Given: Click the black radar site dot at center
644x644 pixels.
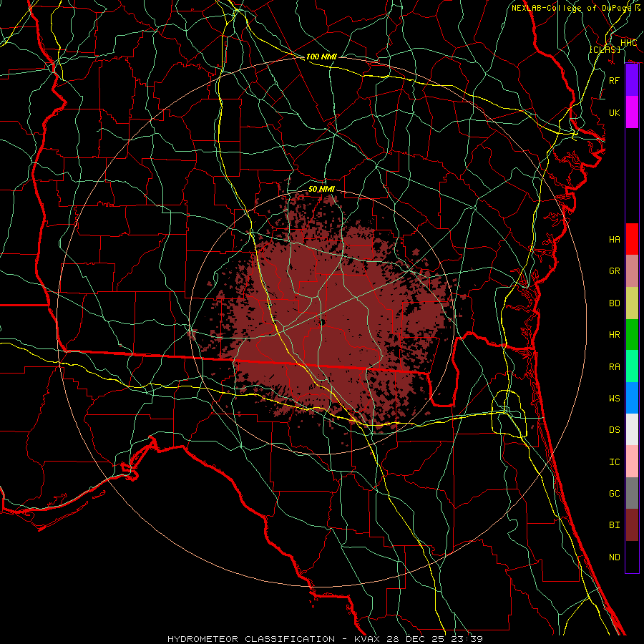Looking at the screenshot, I should coord(323,323).
